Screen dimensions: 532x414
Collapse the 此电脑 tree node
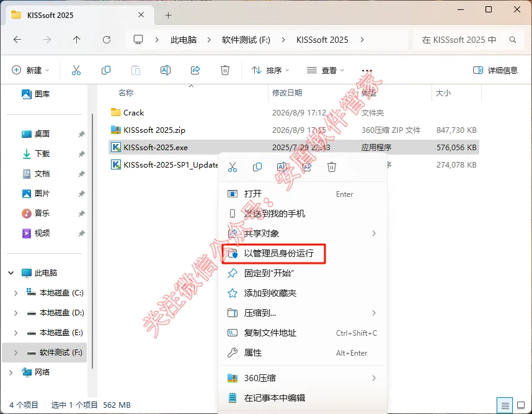11,273
